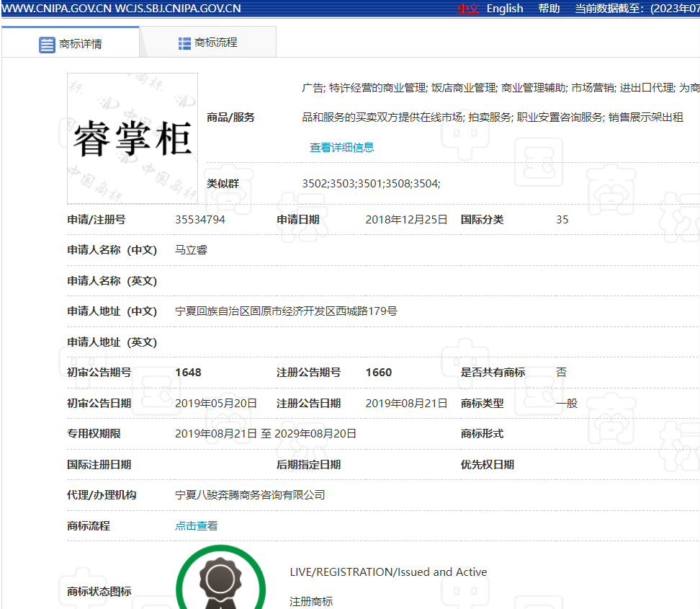This screenshot has height=609, width=700.
Task: Click the registration announcement issue number 1660
Action: pyautogui.click(x=379, y=373)
